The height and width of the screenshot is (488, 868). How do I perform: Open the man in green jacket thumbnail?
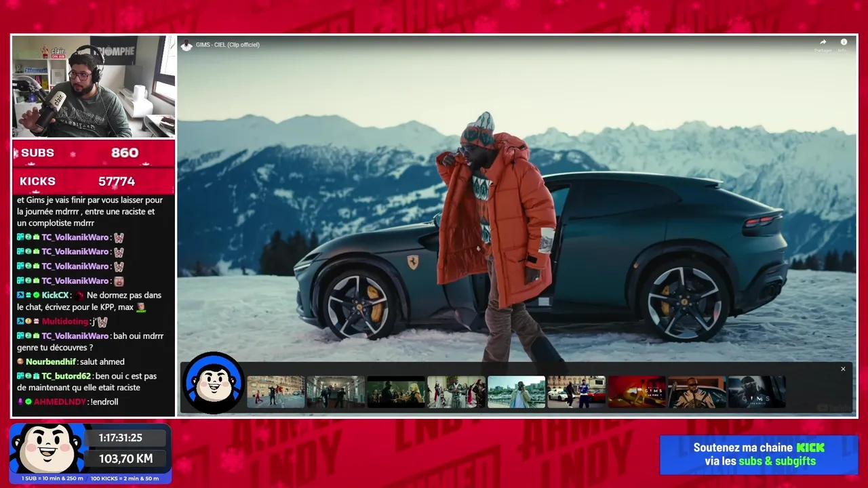point(517,392)
